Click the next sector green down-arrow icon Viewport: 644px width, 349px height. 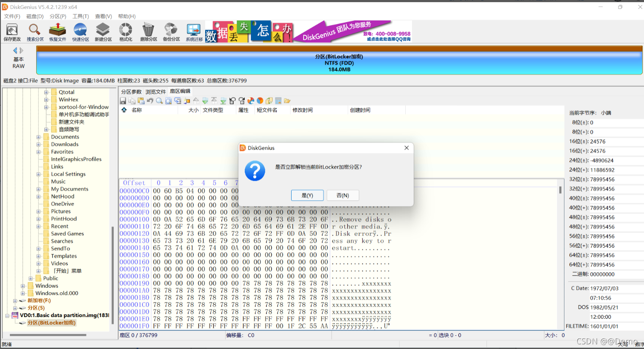point(205,101)
